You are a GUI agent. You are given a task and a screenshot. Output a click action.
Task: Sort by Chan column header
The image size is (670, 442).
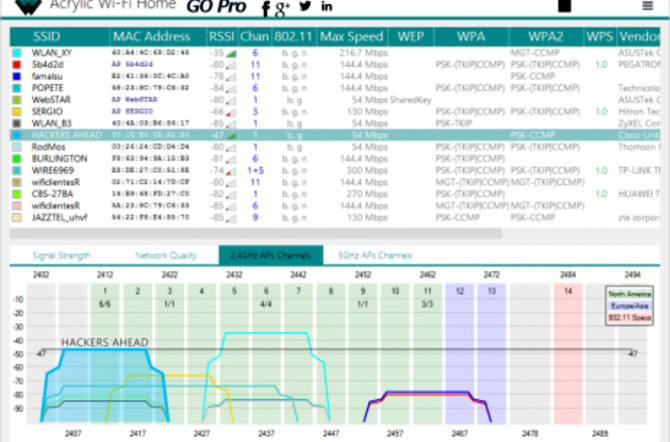[254, 37]
